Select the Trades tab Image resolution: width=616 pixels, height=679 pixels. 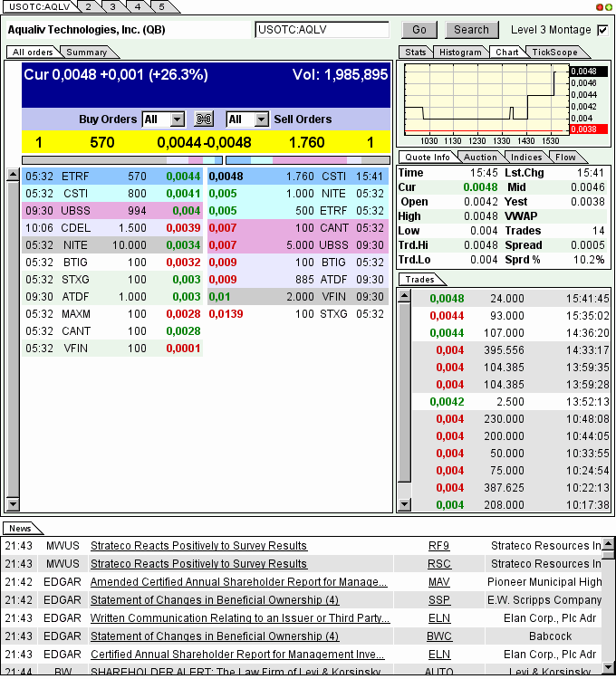[x=419, y=280]
